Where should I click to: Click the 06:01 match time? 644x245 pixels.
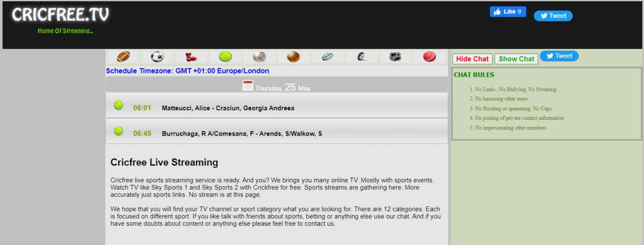click(x=142, y=108)
